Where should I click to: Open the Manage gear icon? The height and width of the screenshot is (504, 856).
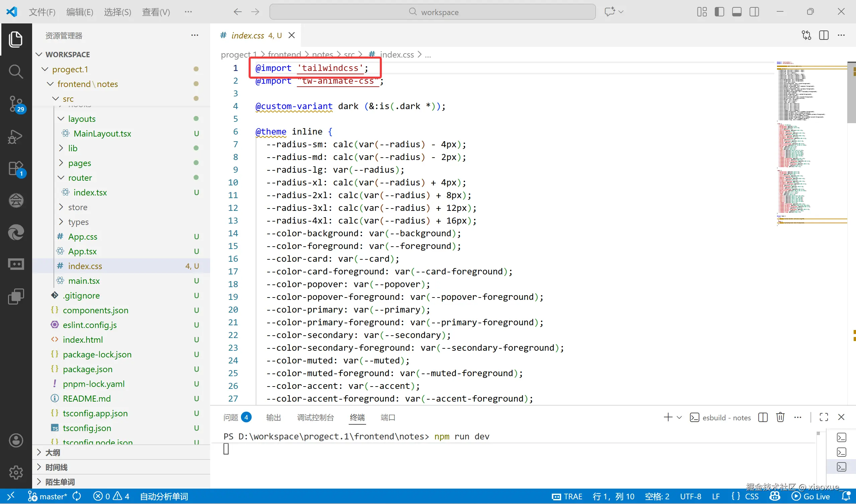16,472
